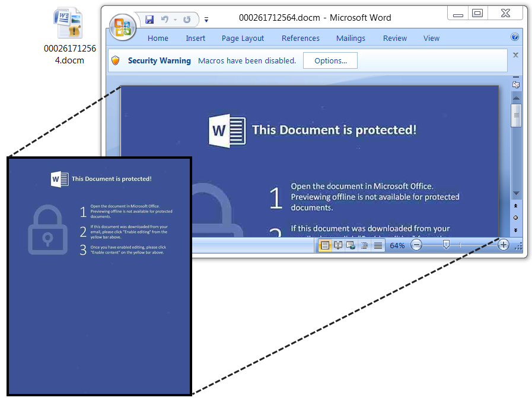Click the window resize grip in status bar

(x=519, y=247)
